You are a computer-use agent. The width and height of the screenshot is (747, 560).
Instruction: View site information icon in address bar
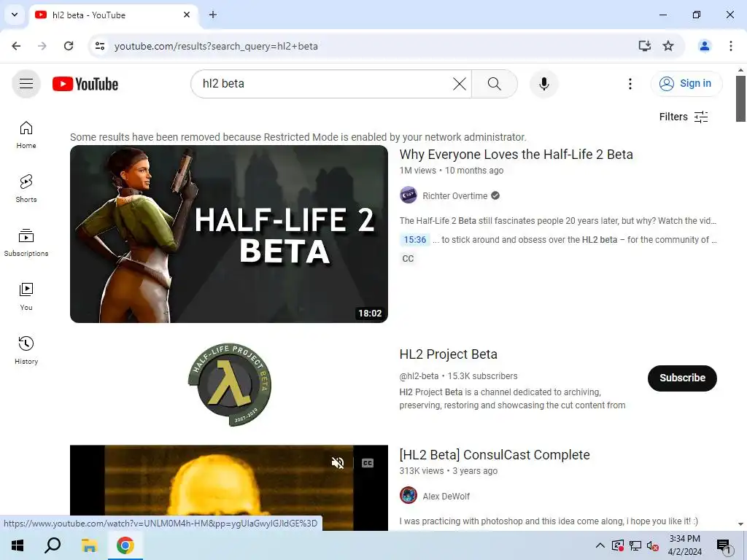click(x=99, y=46)
